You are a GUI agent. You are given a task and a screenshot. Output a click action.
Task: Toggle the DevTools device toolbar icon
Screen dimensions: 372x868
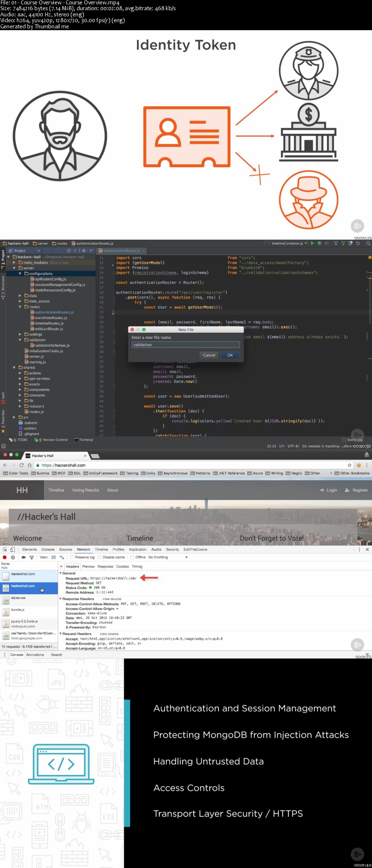coord(12,549)
